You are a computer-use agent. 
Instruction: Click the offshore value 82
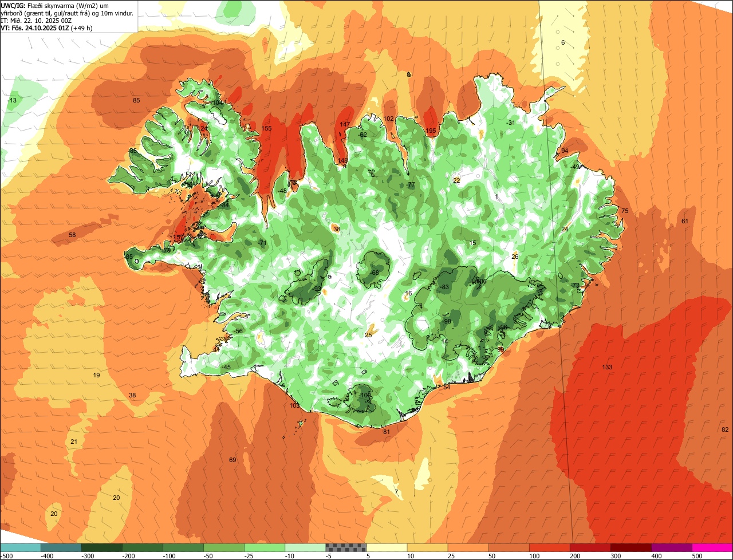[725, 429]
